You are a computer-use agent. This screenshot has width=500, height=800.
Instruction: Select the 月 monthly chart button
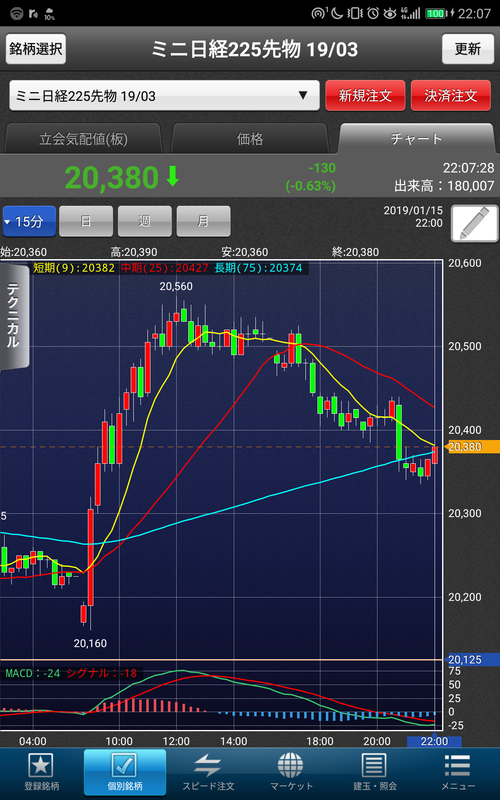(203, 221)
